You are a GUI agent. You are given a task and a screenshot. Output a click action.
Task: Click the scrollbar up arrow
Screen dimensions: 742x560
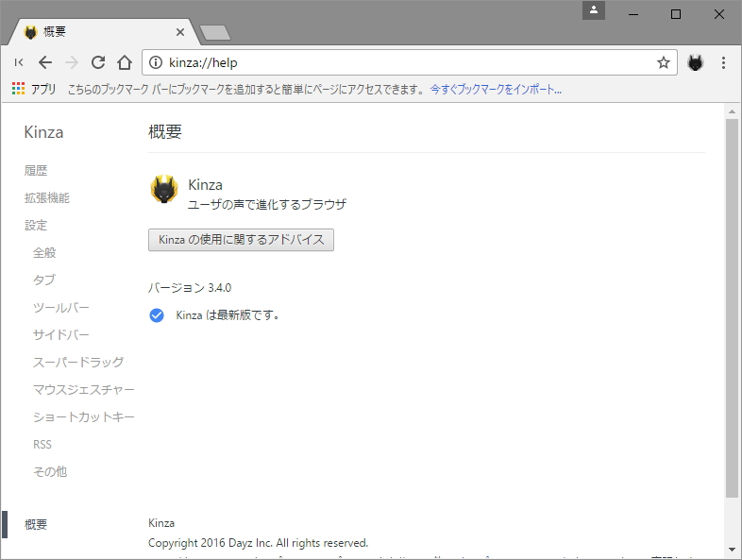(x=732, y=111)
